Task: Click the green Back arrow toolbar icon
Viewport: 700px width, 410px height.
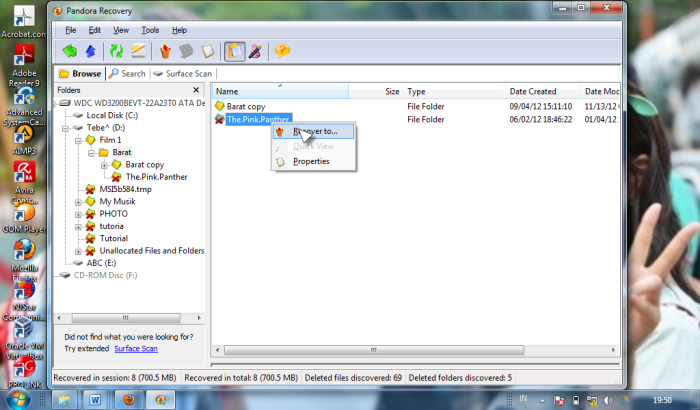Action: click(x=70, y=51)
